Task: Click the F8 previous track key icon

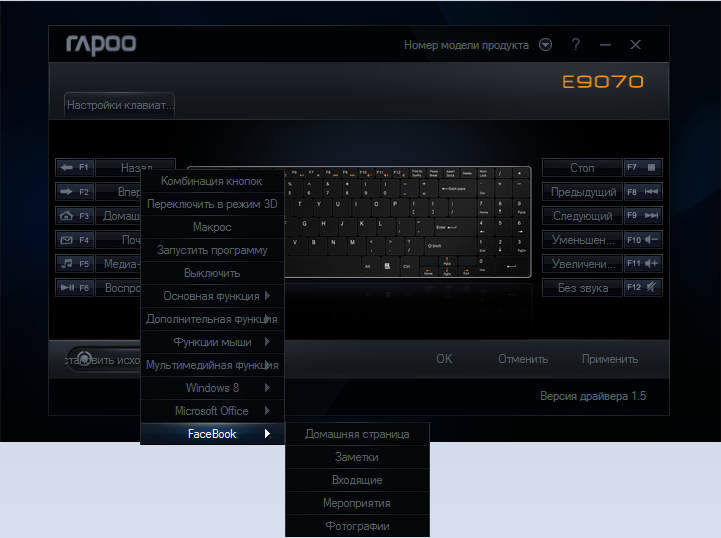Action: (x=643, y=191)
